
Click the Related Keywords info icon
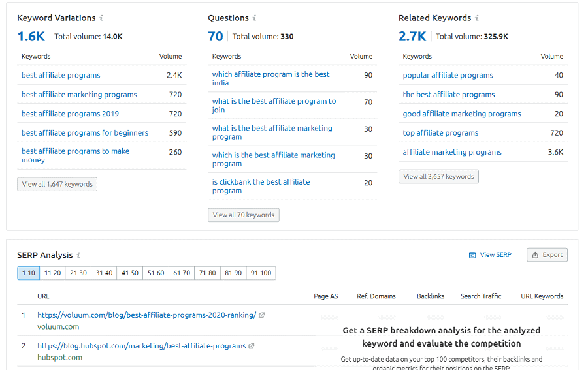[x=477, y=18]
